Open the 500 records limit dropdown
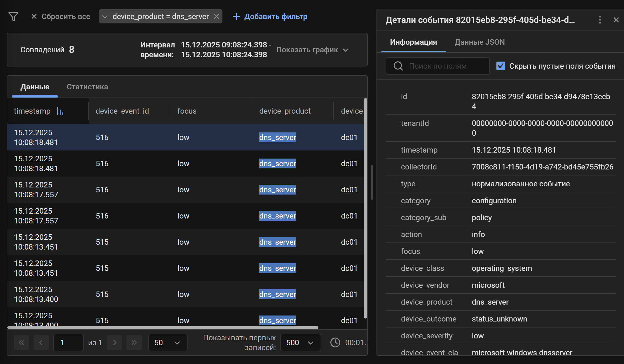Image resolution: width=624 pixels, height=364 pixels. (x=300, y=342)
